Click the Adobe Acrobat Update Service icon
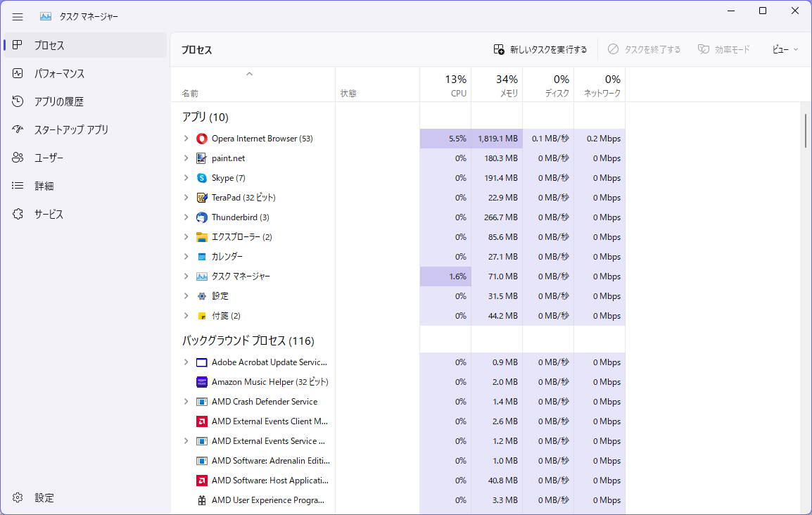Image resolution: width=812 pixels, height=515 pixels. (202, 362)
